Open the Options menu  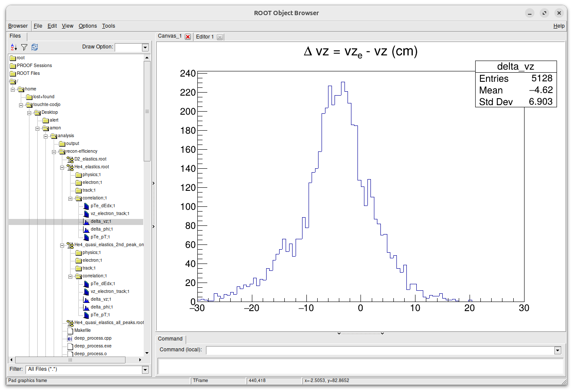pos(88,26)
